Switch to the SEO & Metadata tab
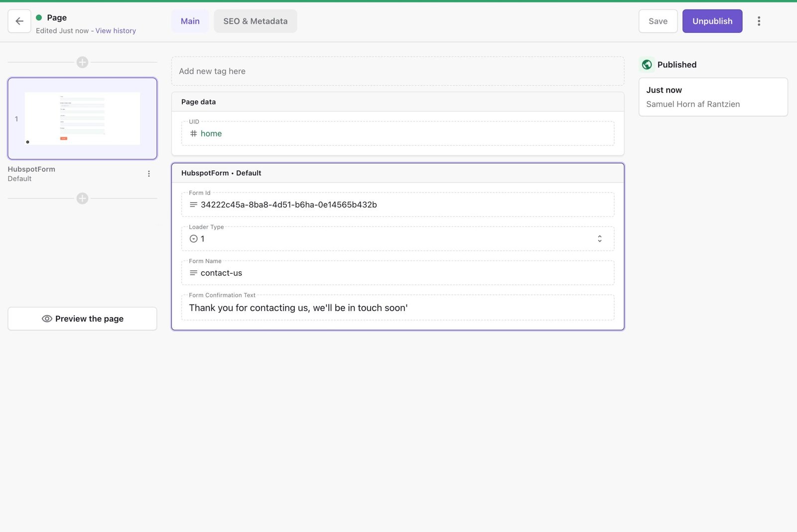 pos(255,21)
